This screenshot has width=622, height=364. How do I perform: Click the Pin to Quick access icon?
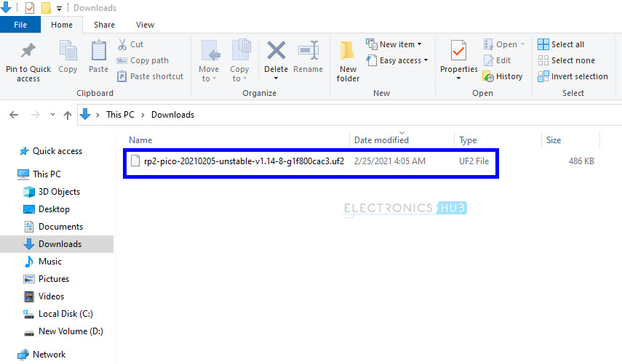point(28,52)
